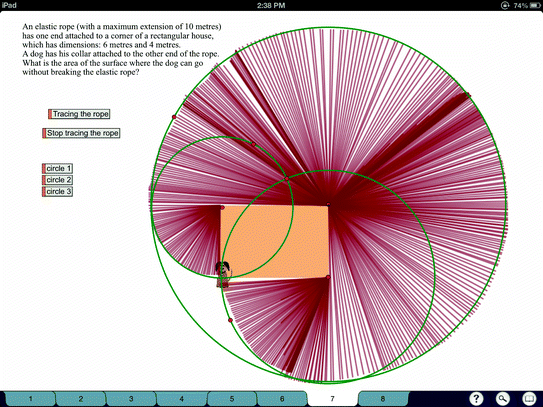The image size is (543, 407).
Task: Switch to page tab 2
Action: click(x=80, y=399)
